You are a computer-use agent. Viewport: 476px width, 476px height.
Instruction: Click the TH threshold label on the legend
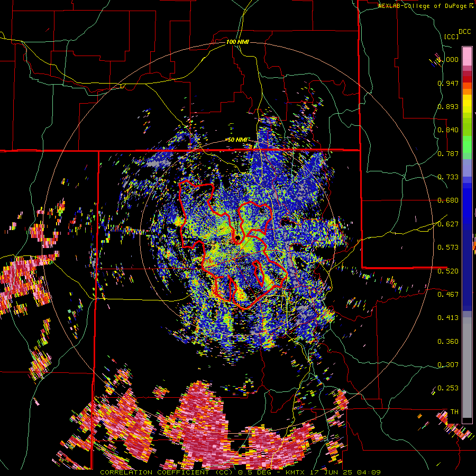pos(454,412)
